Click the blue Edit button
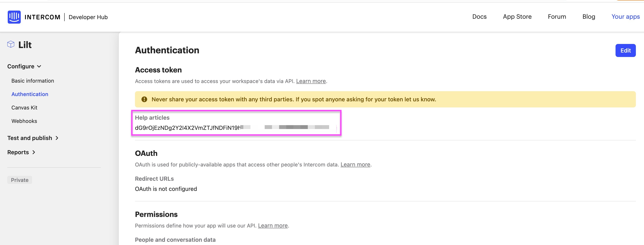Image resolution: width=644 pixels, height=245 pixels. coord(625,50)
